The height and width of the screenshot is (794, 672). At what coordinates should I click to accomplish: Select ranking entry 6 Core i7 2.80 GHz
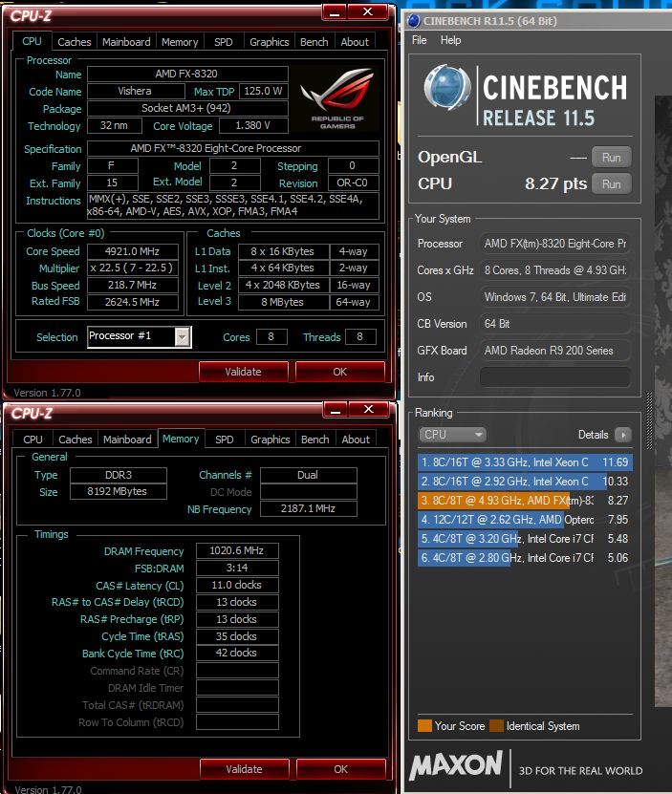[525, 558]
